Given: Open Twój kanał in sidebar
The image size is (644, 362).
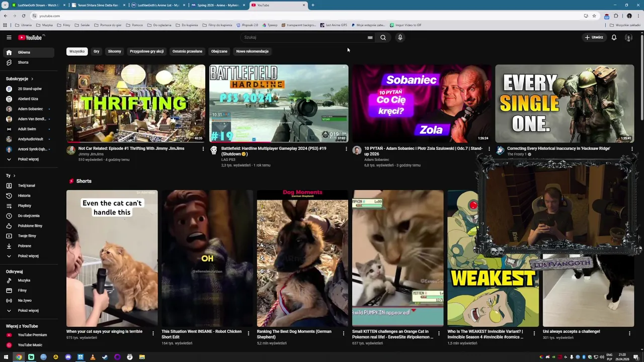Looking at the screenshot, I should coord(29,186).
